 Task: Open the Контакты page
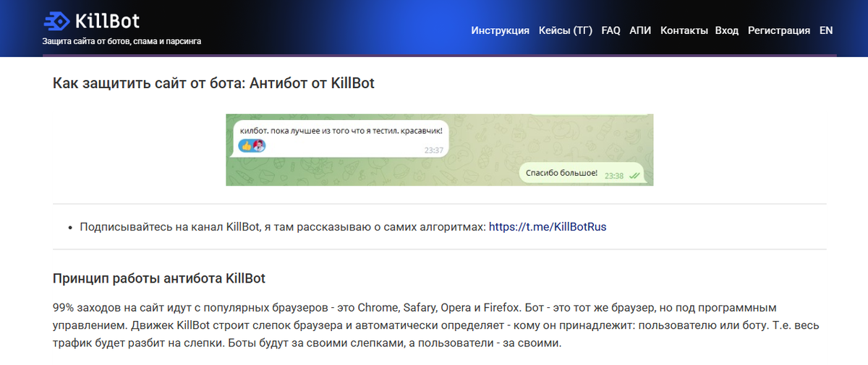pyautogui.click(x=684, y=30)
